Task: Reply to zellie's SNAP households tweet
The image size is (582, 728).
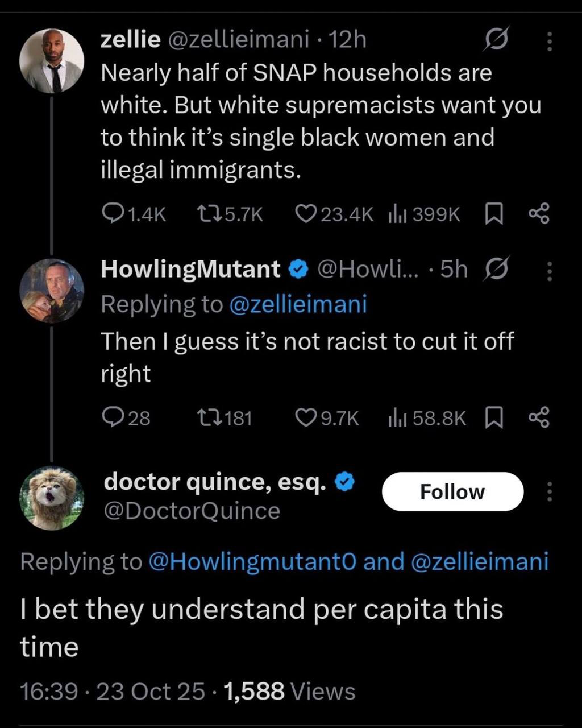Action: pyautogui.click(x=113, y=214)
